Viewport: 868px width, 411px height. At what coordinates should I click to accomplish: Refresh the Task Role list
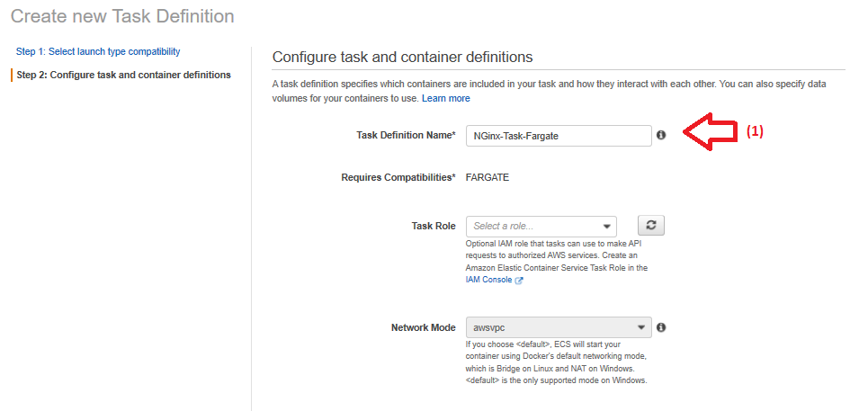coord(650,226)
